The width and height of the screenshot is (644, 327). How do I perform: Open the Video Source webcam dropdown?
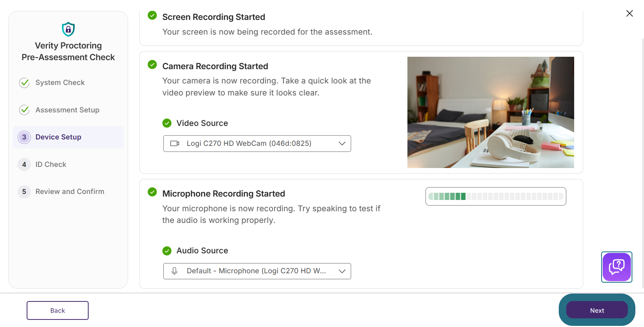257,144
